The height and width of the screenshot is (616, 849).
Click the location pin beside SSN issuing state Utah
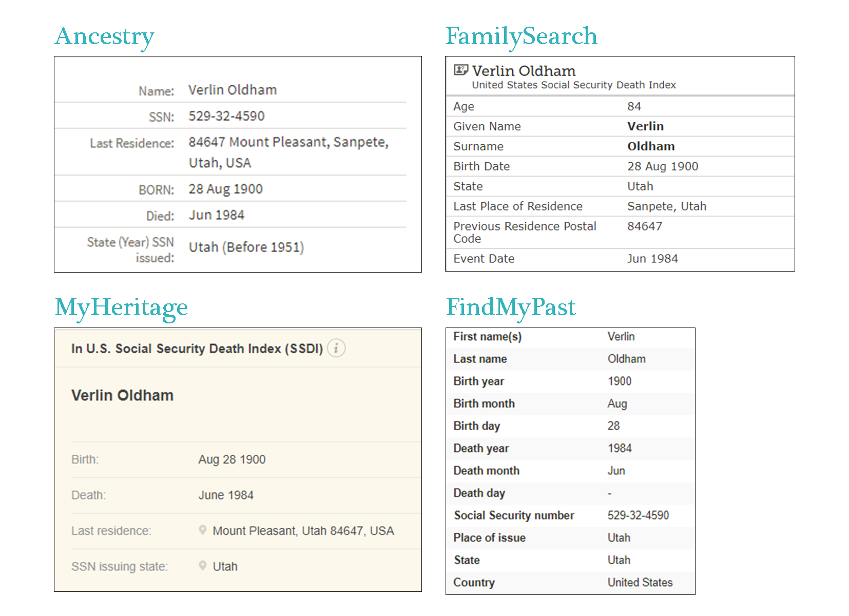click(203, 566)
